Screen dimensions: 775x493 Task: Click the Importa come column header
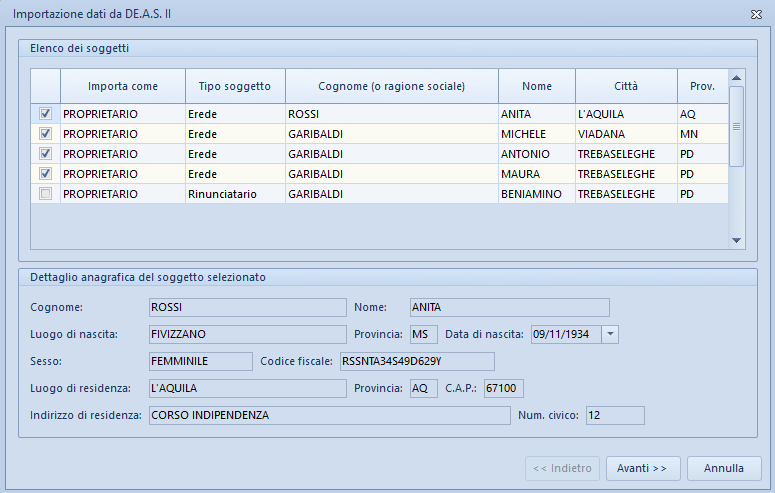tap(122, 86)
